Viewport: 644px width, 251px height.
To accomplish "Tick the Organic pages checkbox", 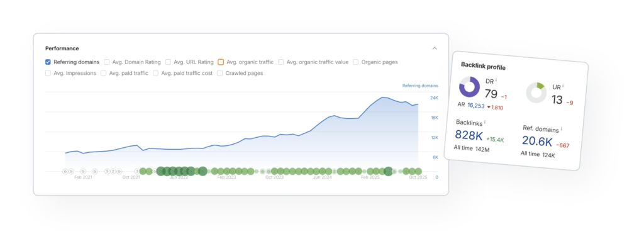I will click(x=356, y=62).
